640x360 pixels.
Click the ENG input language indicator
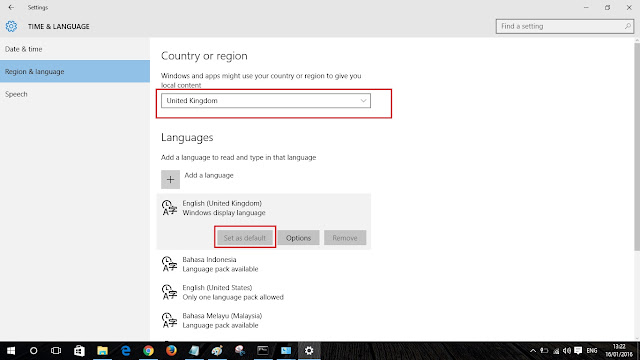point(592,351)
